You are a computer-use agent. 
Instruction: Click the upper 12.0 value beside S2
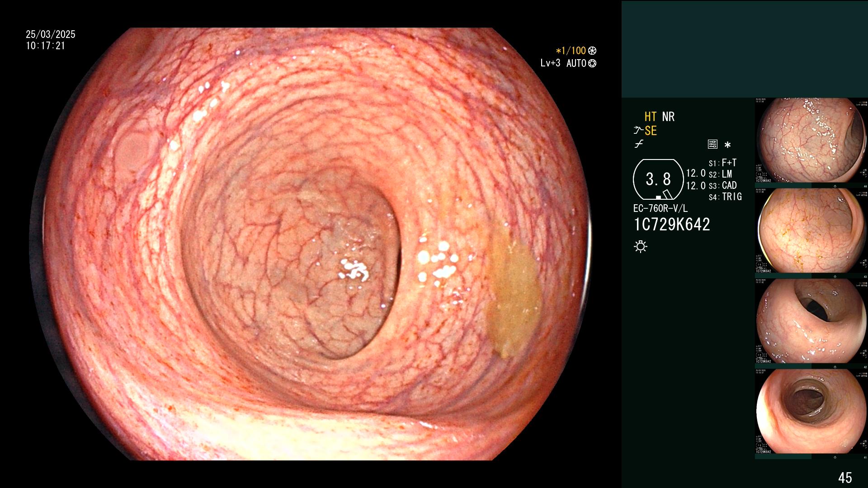coord(696,173)
